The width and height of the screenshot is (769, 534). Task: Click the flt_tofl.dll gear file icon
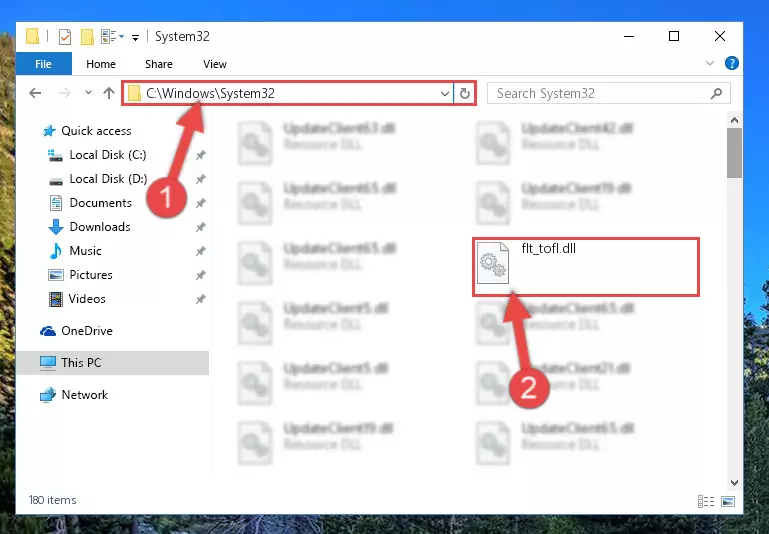tap(493, 263)
